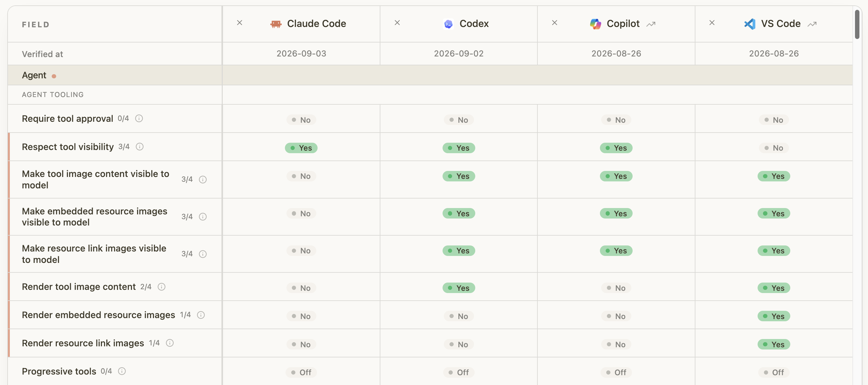
Task: Show info for Require tool approval
Action: 139,119
